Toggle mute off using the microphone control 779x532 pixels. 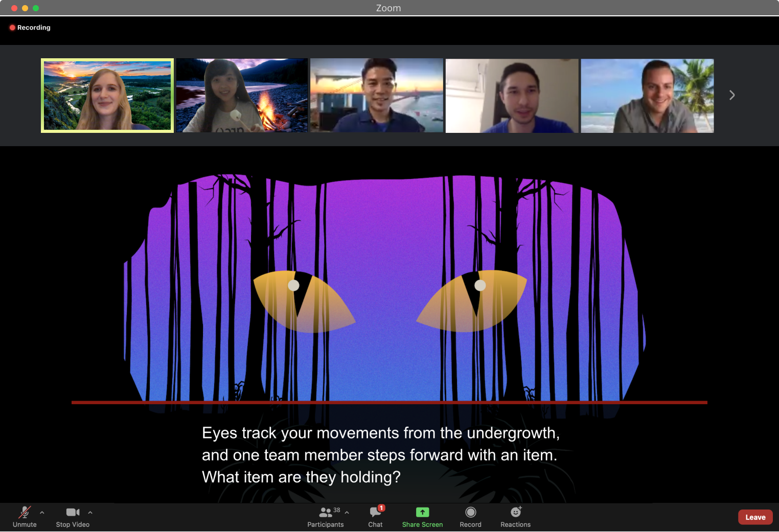point(24,517)
